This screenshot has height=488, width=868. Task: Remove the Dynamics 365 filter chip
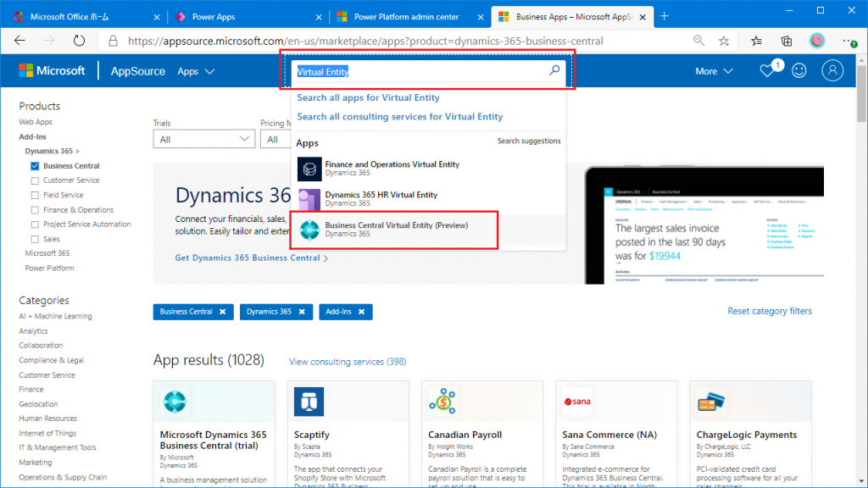[x=302, y=312]
